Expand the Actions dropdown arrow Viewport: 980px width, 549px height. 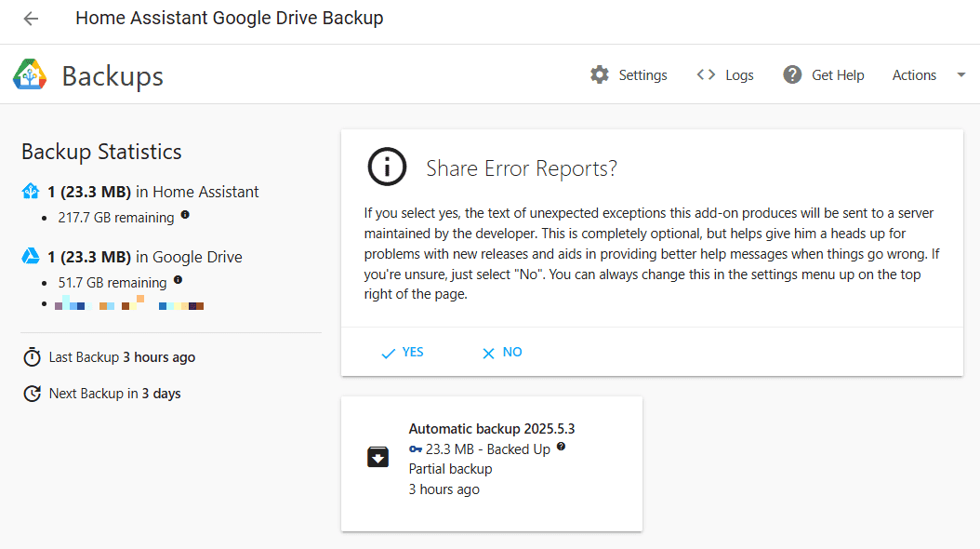coord(961,75)
